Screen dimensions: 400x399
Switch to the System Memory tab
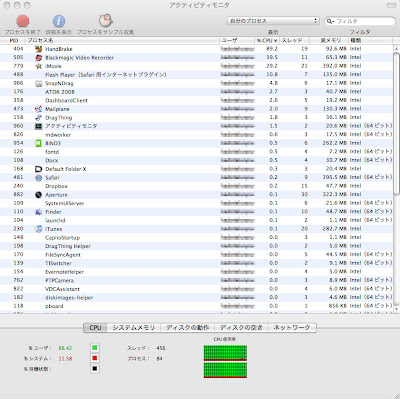[134, 328]
